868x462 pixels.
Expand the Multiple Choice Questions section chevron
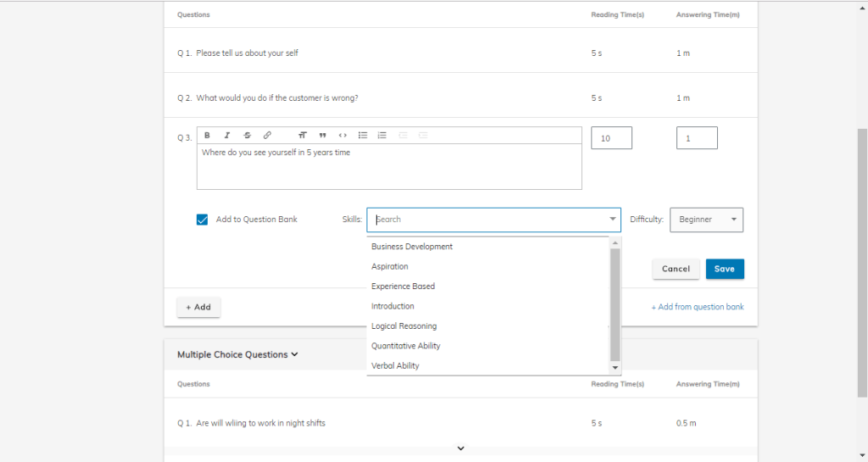(x=294, y=355)
